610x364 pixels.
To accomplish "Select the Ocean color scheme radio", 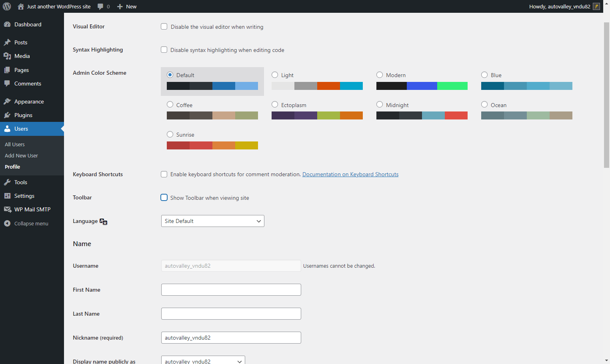I will [484, 104].
